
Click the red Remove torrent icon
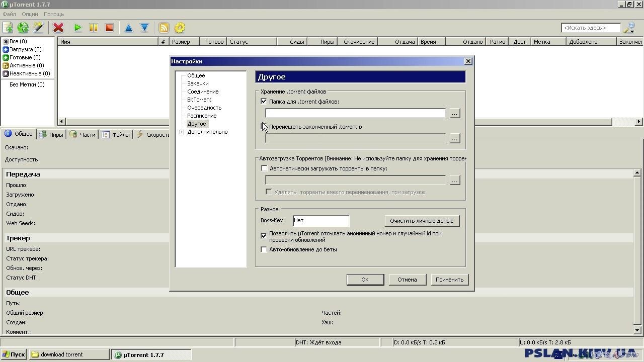58,28
